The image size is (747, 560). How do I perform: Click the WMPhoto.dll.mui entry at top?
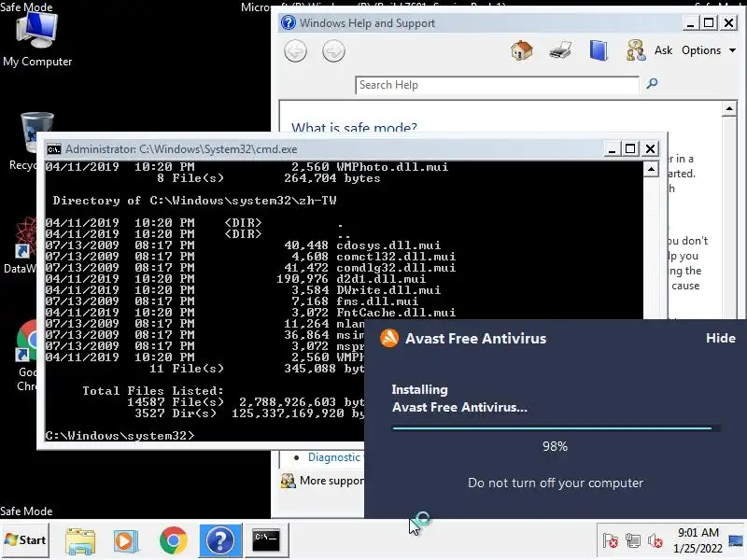coord(392,167)
